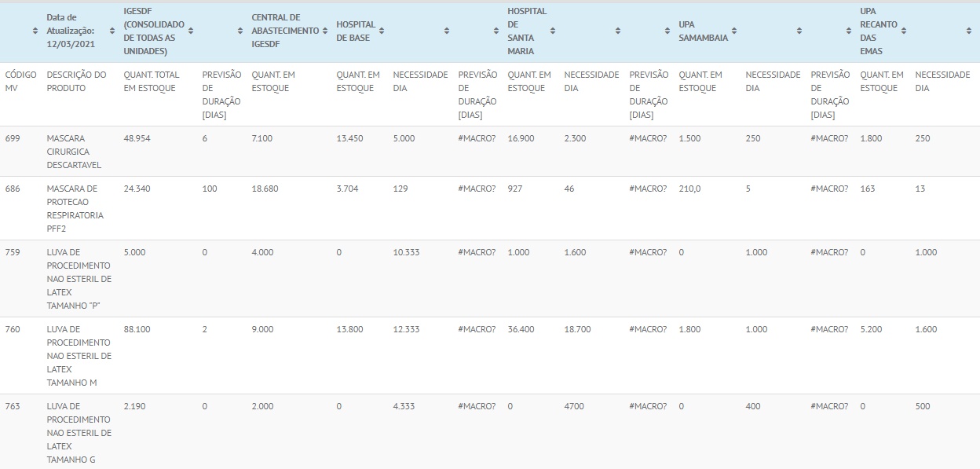Click central stock value 18.680
The width and height of the screenshot is (980, 469).
(265, 189)
